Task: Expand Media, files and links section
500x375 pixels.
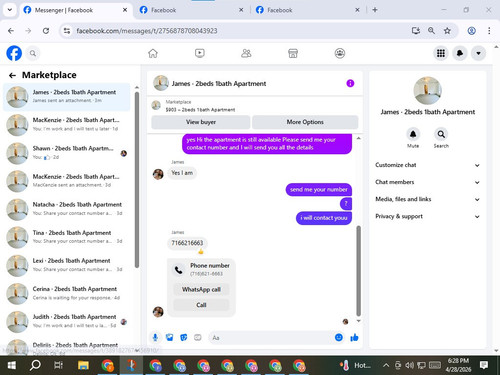Action: 427,199
